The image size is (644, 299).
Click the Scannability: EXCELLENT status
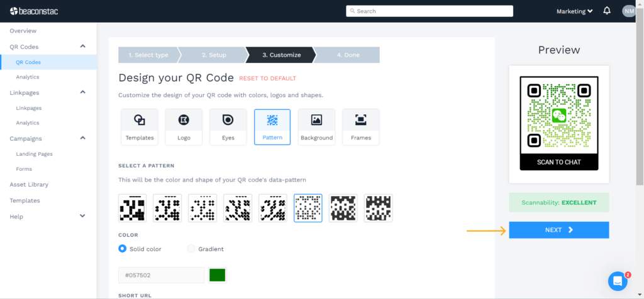(x=559, y=203)
